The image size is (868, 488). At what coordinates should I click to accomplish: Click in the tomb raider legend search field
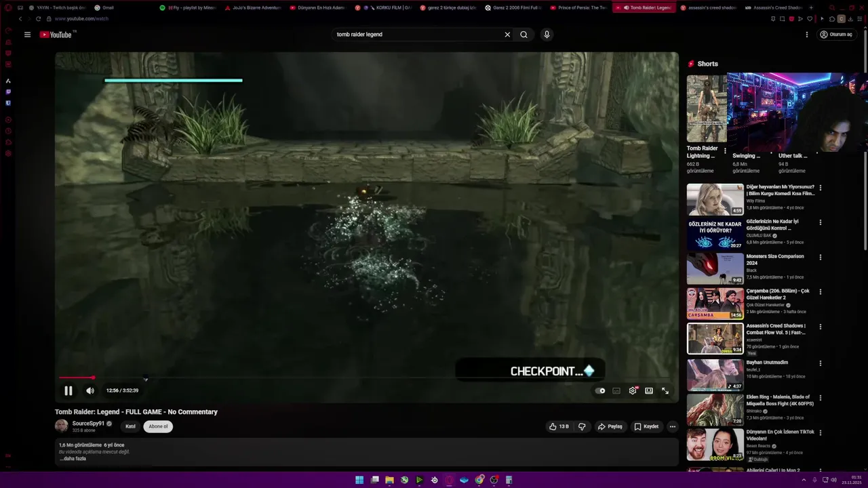pos(417,35)
